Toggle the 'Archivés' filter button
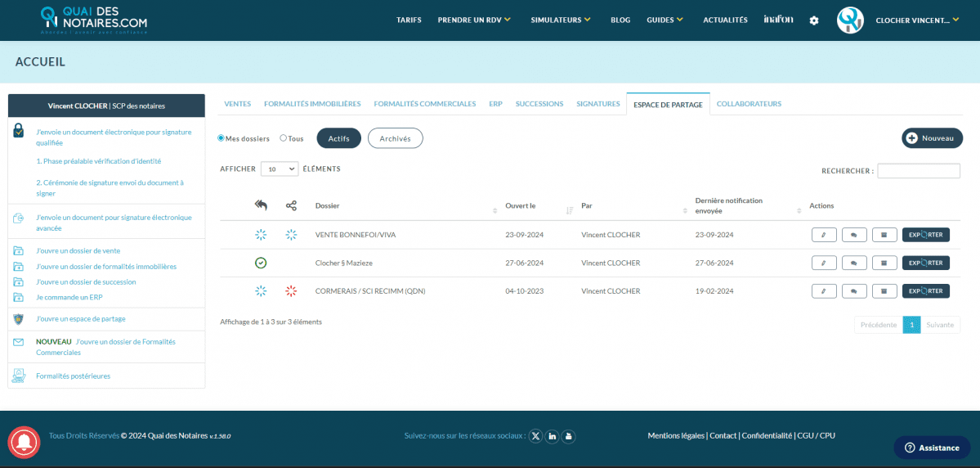The image size is (980, 468). 395,138
